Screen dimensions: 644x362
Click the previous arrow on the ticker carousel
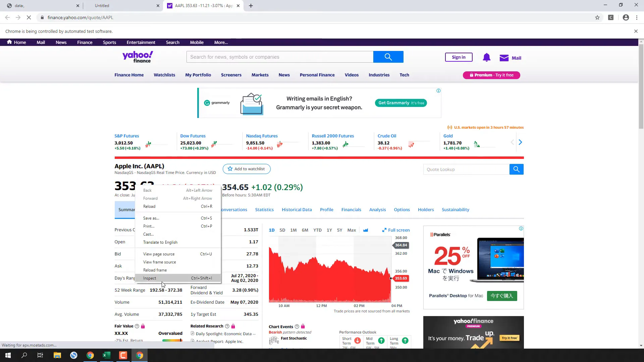tap(512, 142)
